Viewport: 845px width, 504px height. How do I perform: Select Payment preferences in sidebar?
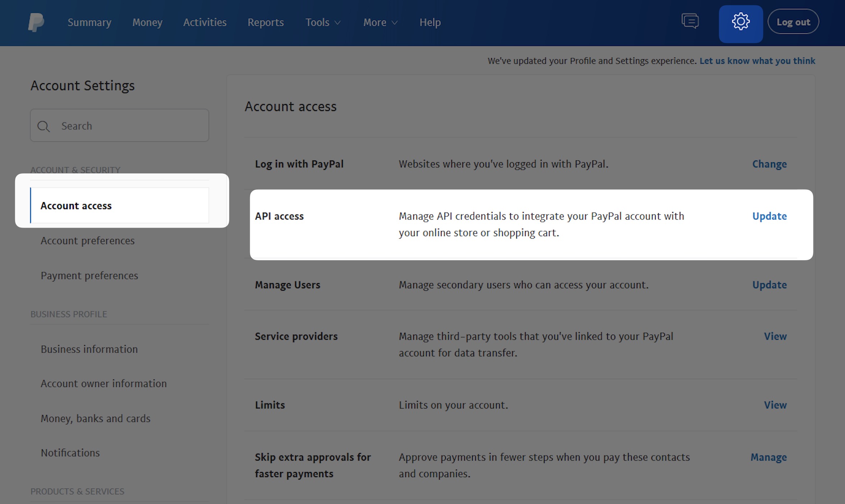pyautogui.click(x=89, y=276)
